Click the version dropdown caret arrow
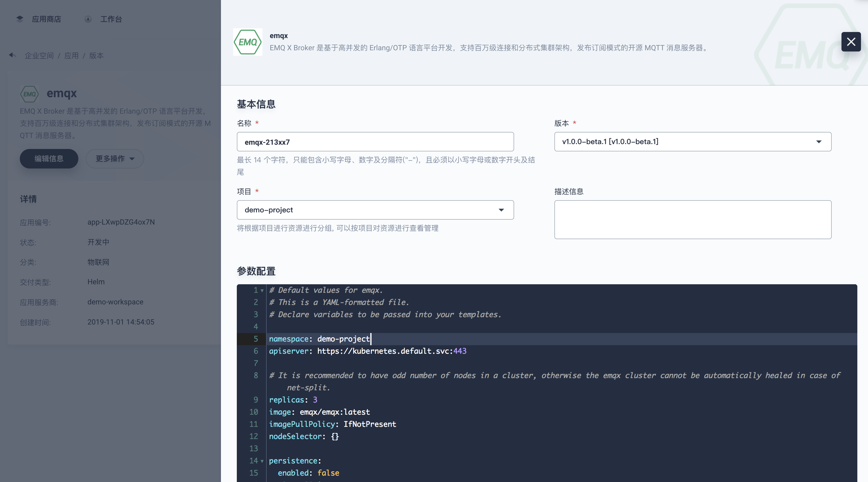Screen dimensions: 868x482 tap(820, 141)
